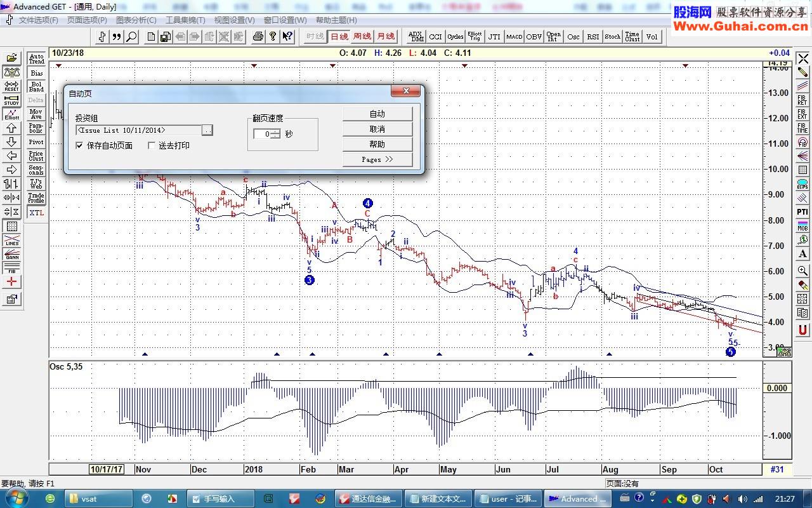The width and height of the screenshot is (812, 508).
Task: Toggle 送去打印 checkbox
Action: pyautogui.click(x=152, y=145)
